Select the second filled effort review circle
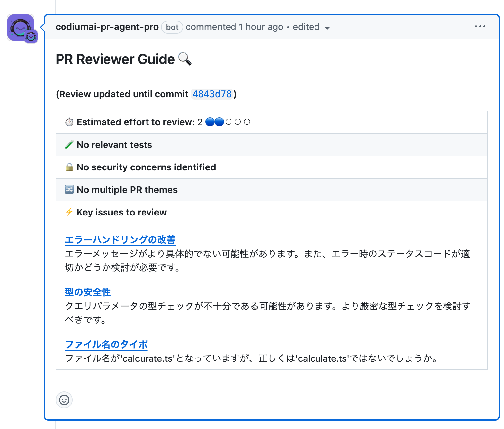504x429 pixels. 219,122
